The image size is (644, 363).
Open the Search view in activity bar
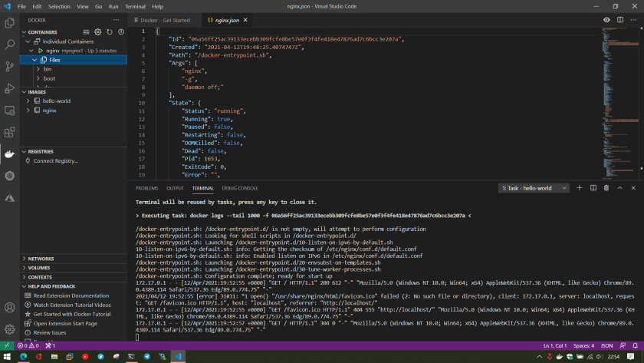(x=9, y=45)
